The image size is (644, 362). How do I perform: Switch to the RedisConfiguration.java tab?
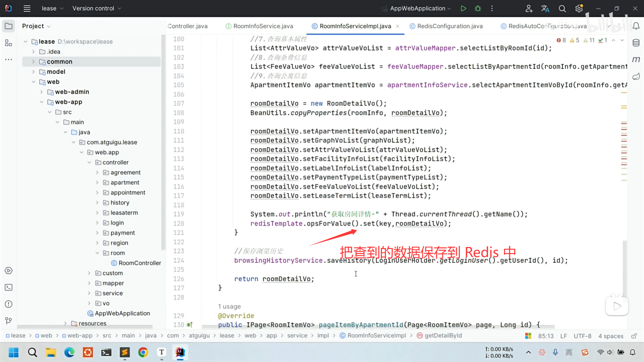(449, 26)
